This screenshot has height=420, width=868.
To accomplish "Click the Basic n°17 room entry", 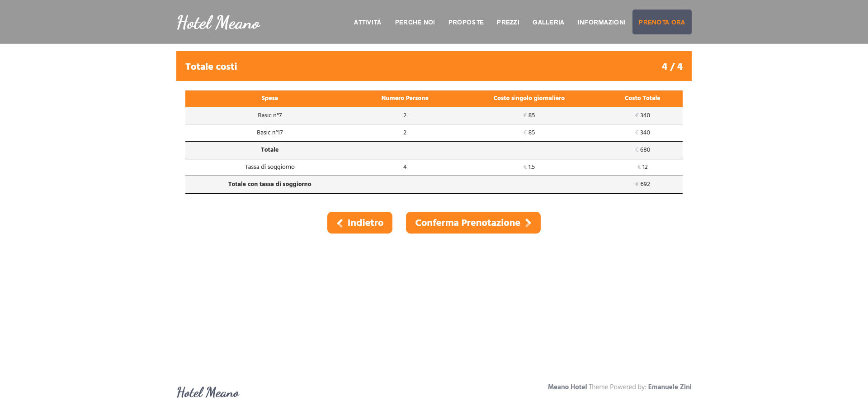I will click(270, 133).
